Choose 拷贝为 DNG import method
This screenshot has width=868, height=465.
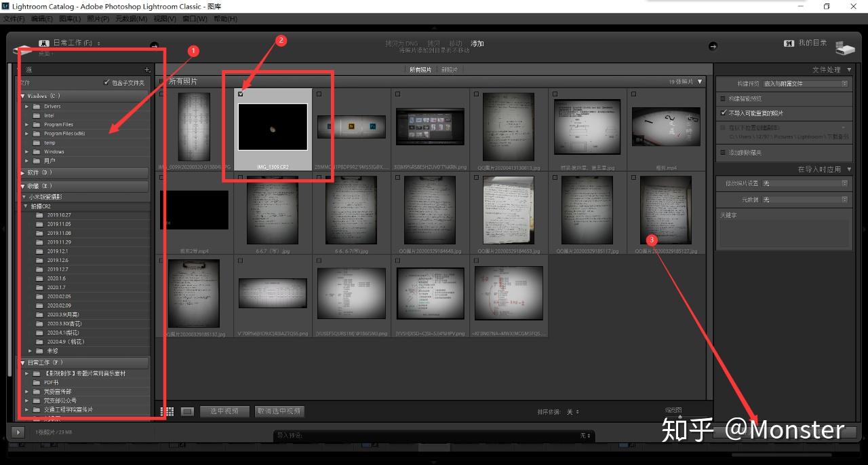402,43
